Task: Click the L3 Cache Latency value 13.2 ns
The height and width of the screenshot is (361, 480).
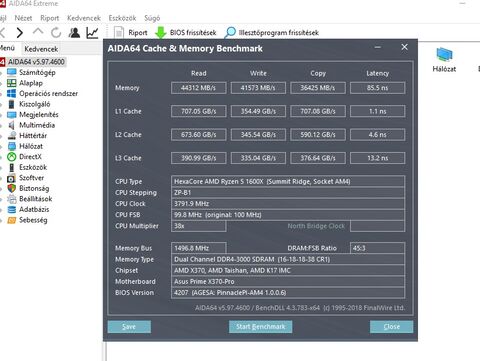Action: (378, 158)
